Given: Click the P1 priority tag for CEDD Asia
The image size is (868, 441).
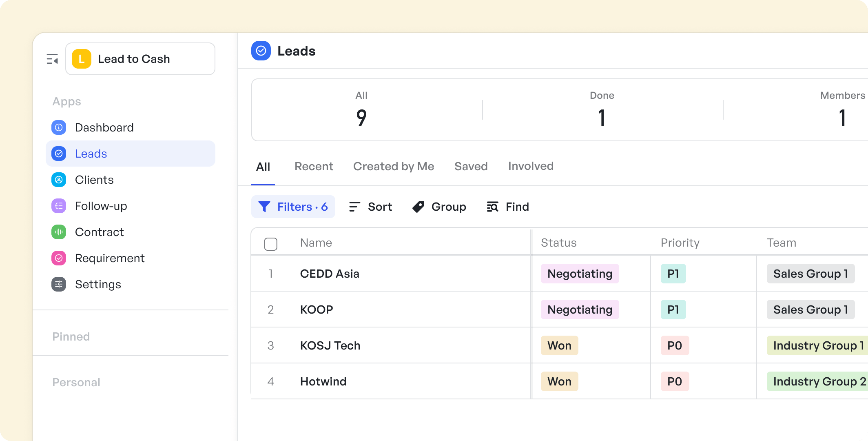Looking at the screenshot, I should click(673, 274).
